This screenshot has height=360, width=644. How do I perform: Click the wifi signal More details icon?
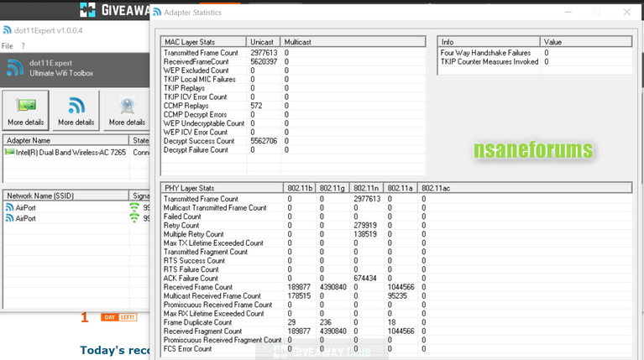[x=76, y=106]
